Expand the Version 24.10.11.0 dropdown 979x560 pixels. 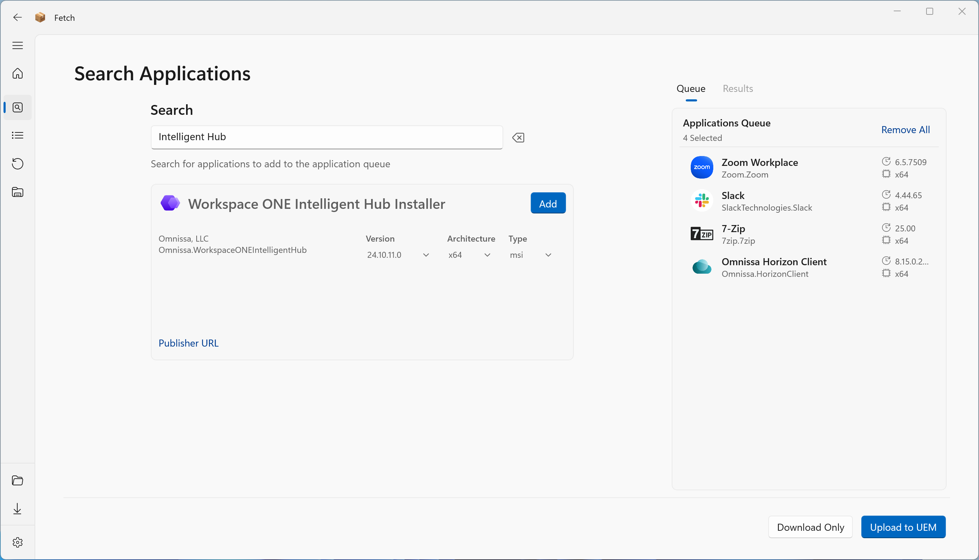[398, 255]
